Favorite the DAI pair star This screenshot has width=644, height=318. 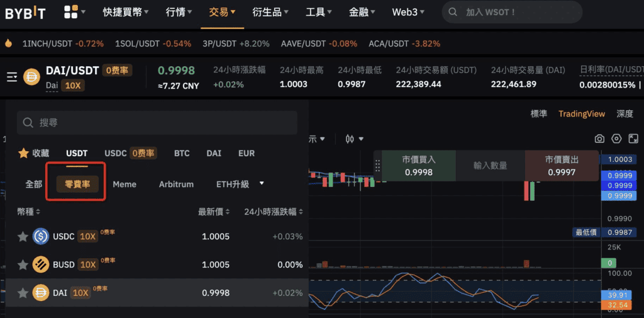pos(23,293)
